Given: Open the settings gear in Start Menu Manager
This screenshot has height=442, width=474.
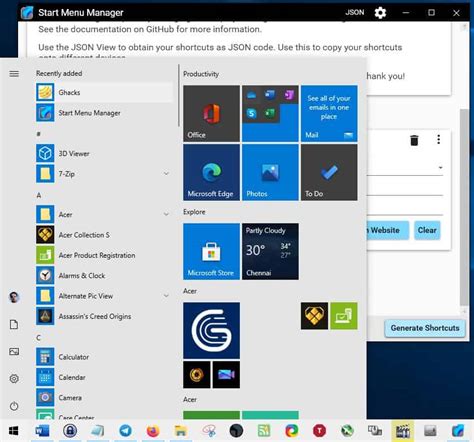Looking at the screenshot, I should (380, 13).
